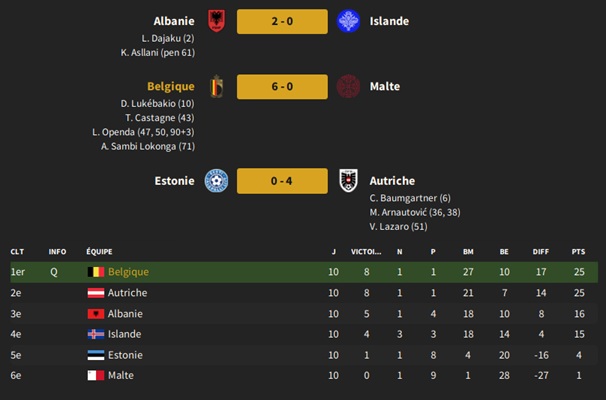Open the 6 - 0 Belgique-Malte score
Viewport: 606px width, 400px height.
point(282,87)
